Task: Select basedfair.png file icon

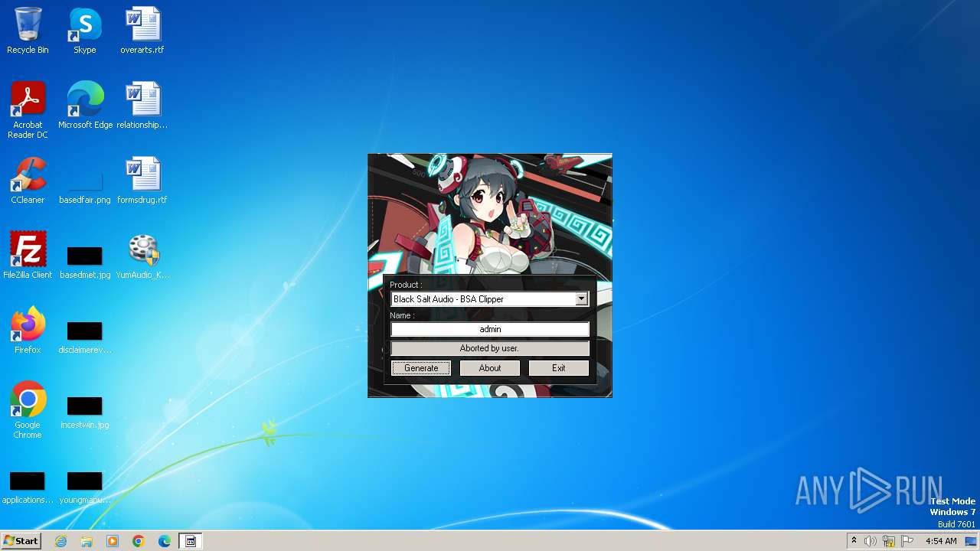Action: [x=85, y=187]
